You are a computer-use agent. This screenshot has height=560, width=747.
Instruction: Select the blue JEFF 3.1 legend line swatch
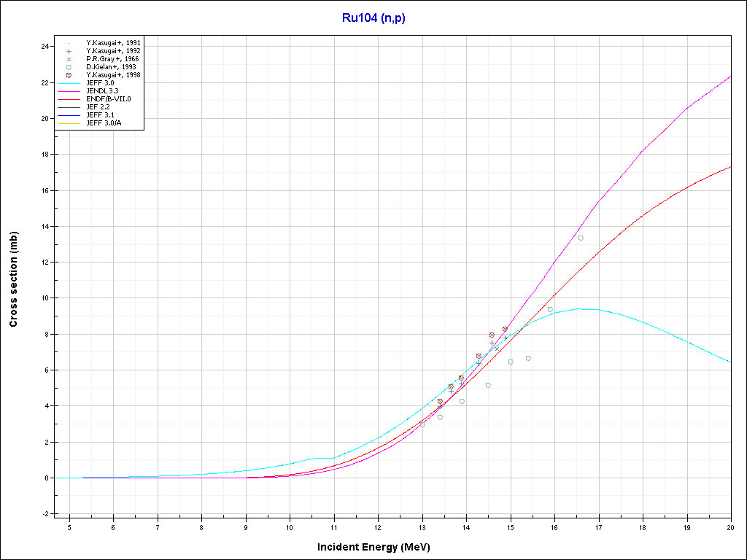tap(69, 114)
